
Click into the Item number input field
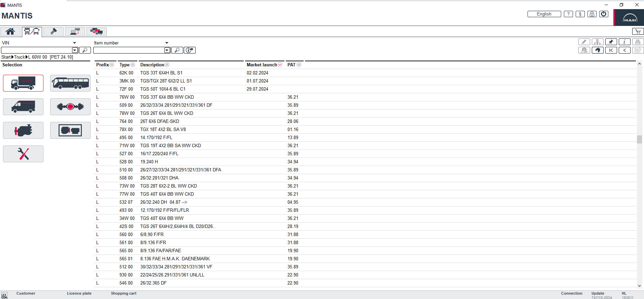tap(129, 50)
